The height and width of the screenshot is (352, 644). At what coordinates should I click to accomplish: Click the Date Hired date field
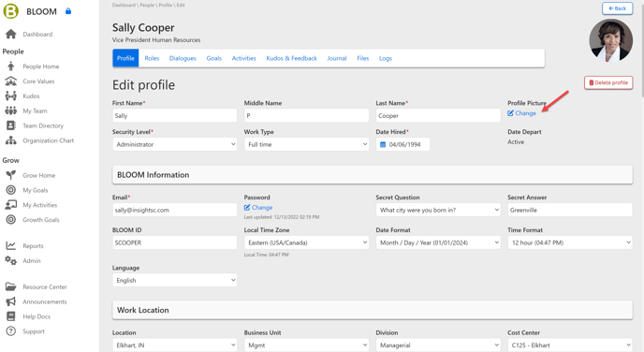click(x=402, y=144)
